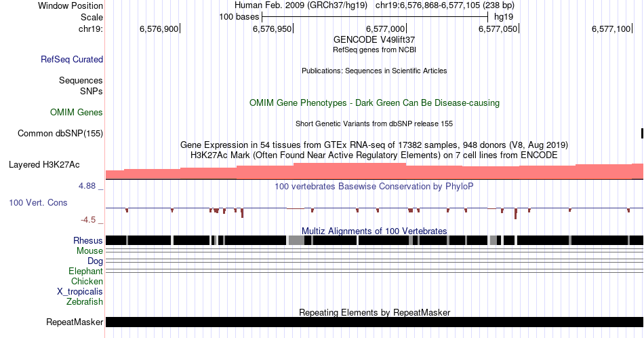Click the Mouse species label

point(89,251)
